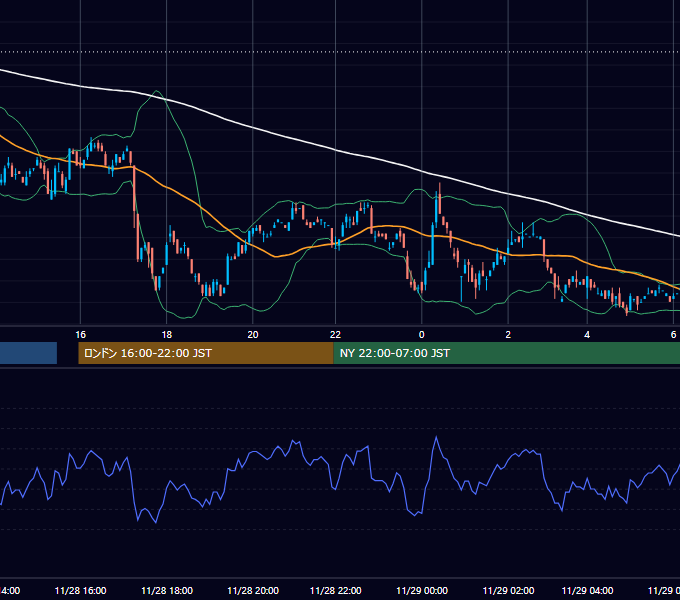Click the 16 label on the price chart time axis
The height and width of the screenshot is (600, 680).
[x=81, y=335]
